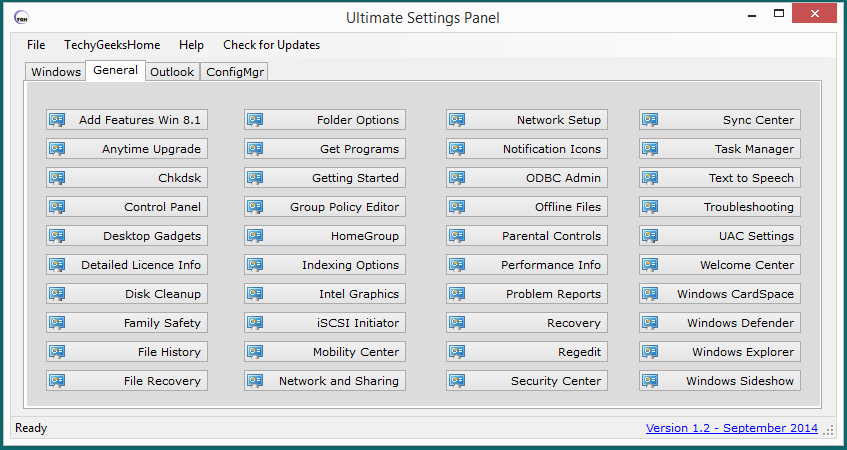Open Welcome Center
Viewport: 847px width, 450px height.
(x=720, y=265)
